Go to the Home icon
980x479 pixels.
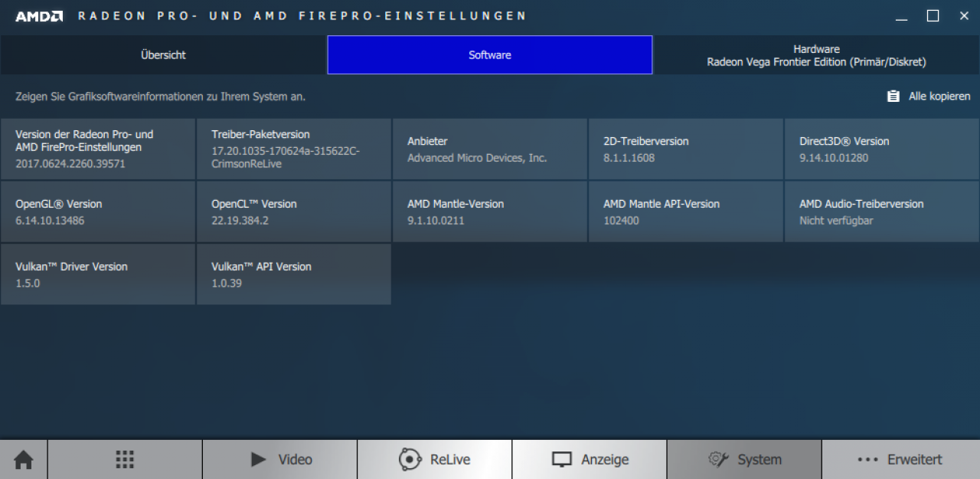24,460
